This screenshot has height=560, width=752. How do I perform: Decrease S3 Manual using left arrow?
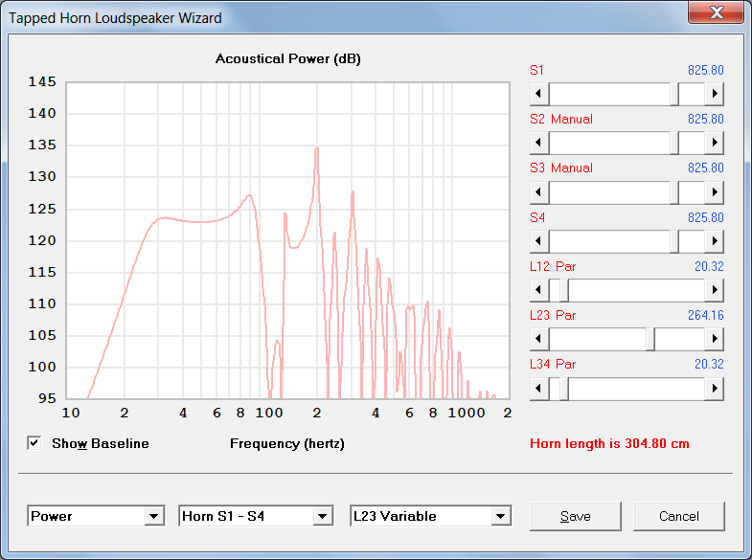[539, 192]
